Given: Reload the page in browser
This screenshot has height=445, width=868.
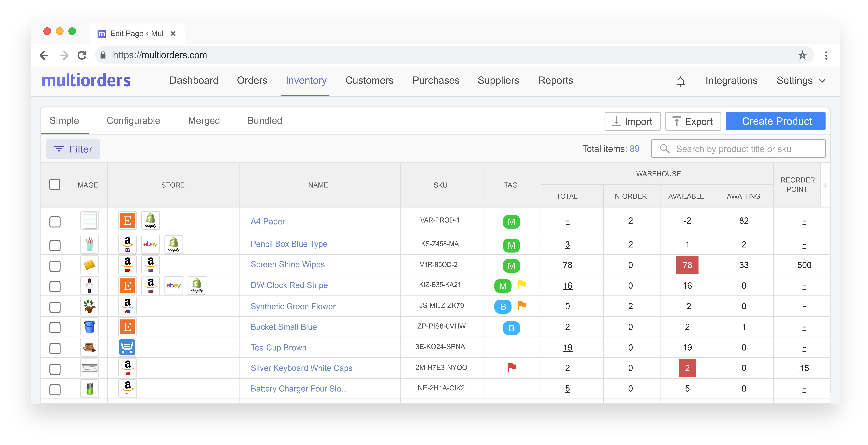Looking at the screenshot, I should point(82,55).
